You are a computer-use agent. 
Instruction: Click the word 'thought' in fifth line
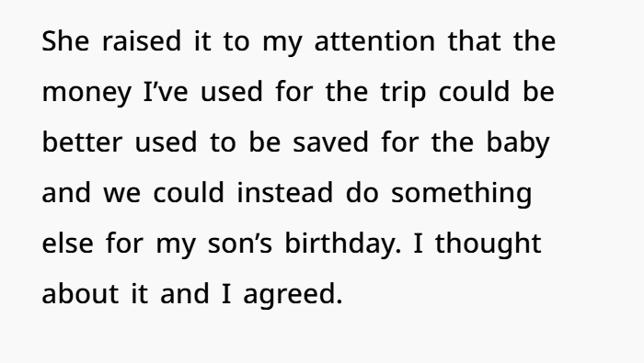(489, 244)
